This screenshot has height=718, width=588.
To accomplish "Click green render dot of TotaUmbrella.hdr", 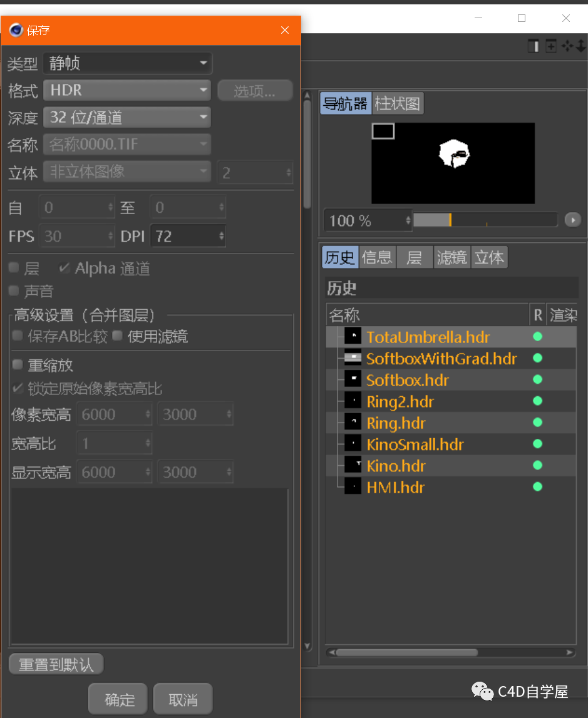I will point(538,337).
